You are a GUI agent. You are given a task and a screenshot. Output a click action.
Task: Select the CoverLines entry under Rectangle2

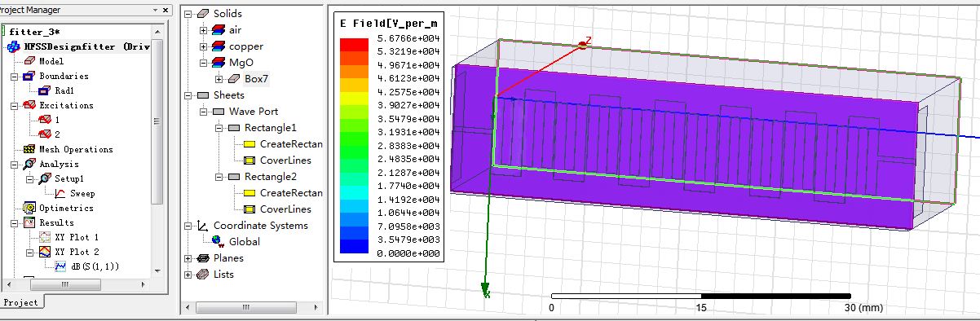tap(285, 209)
